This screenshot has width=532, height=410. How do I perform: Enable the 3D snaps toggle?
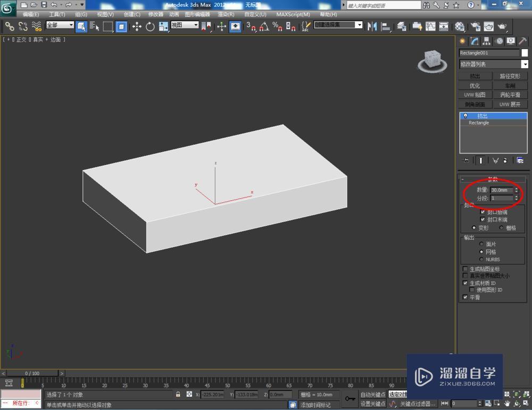[x=252, y=26]
